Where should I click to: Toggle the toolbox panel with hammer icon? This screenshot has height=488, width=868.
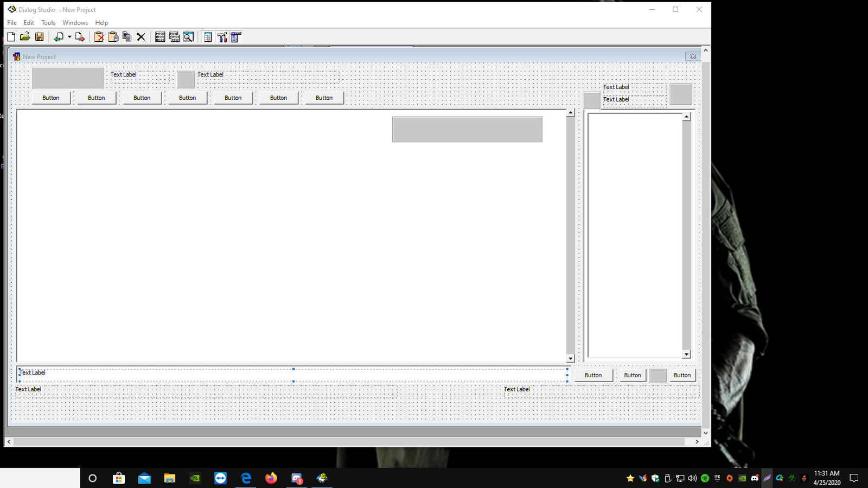[222, 37]
